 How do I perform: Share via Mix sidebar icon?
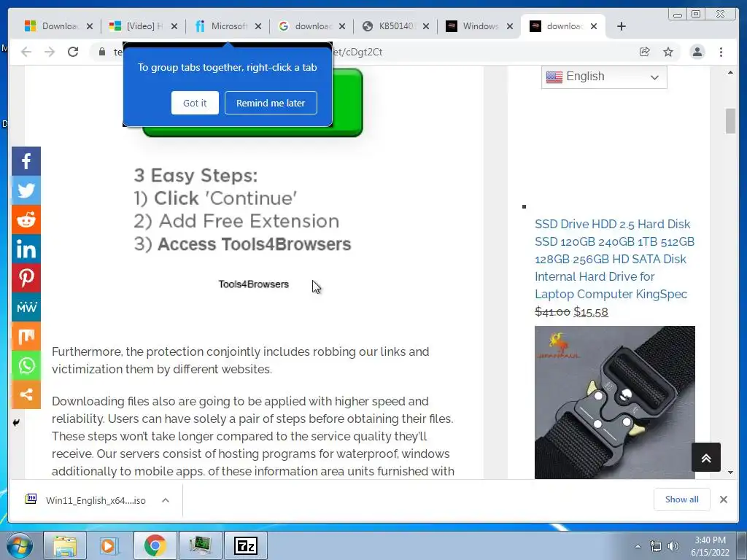point(26,336)
